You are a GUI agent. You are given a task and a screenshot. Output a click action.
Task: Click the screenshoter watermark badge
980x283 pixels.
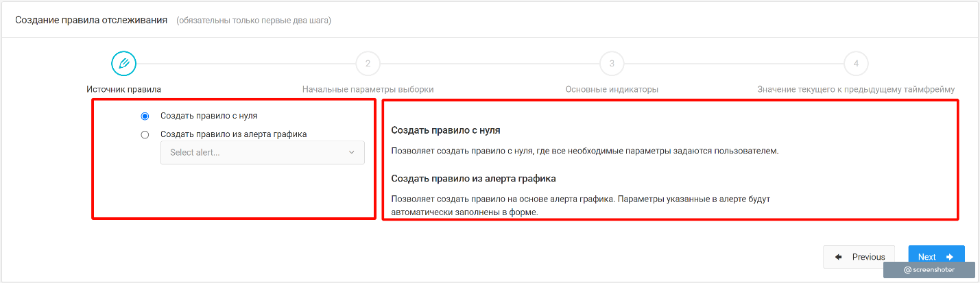(929, 270)
